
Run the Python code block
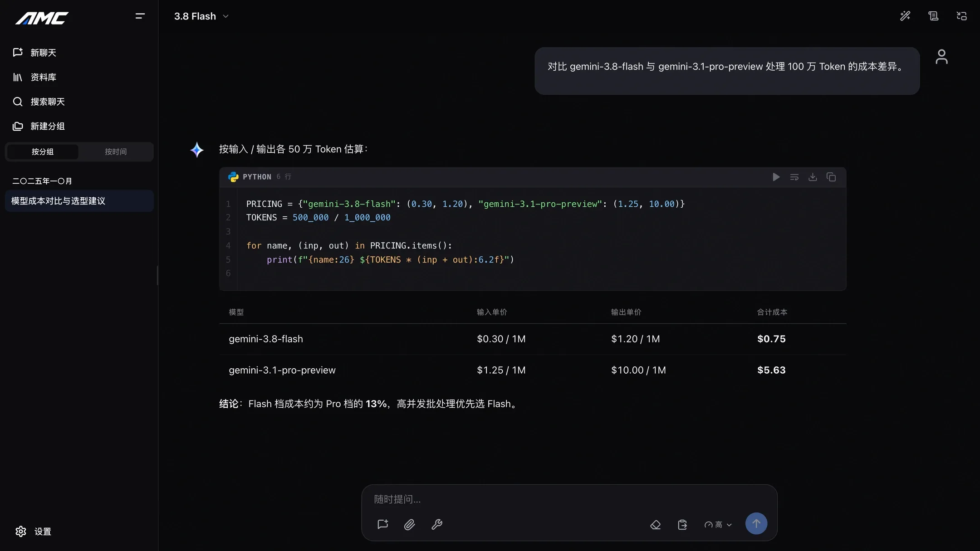click(776, 177)
